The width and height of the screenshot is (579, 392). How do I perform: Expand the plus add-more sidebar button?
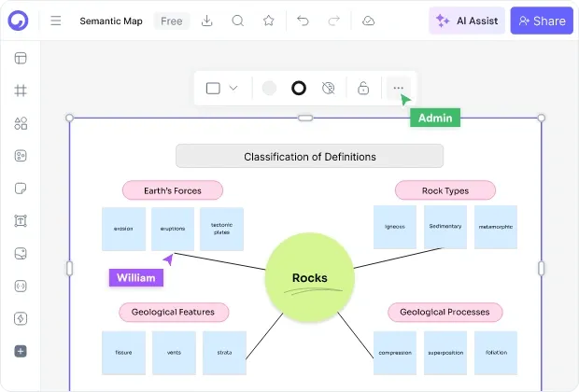(x=21, y=351)
